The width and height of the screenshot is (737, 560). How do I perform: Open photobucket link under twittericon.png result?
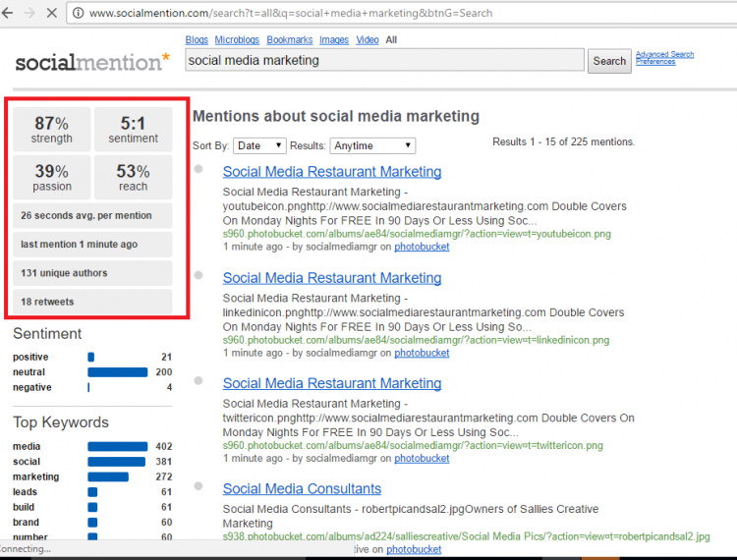[x=422, y=458]
